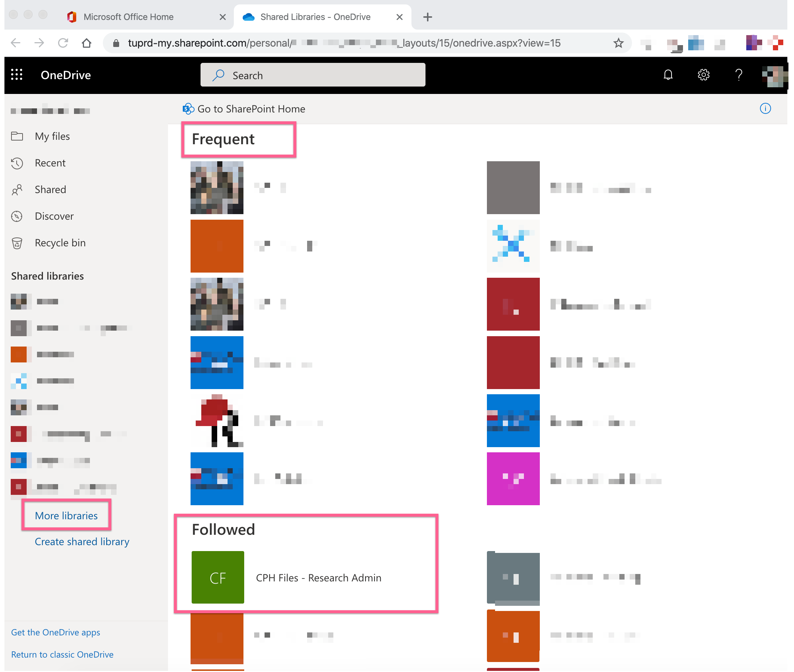Close the Microsoft Office Home tab

click(223, 17)
